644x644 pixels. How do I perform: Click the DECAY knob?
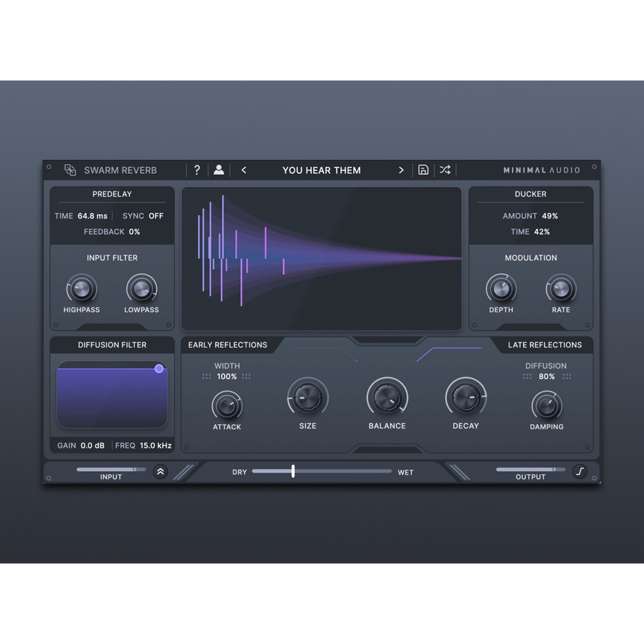pyautogui.click(x=466, y=398)
